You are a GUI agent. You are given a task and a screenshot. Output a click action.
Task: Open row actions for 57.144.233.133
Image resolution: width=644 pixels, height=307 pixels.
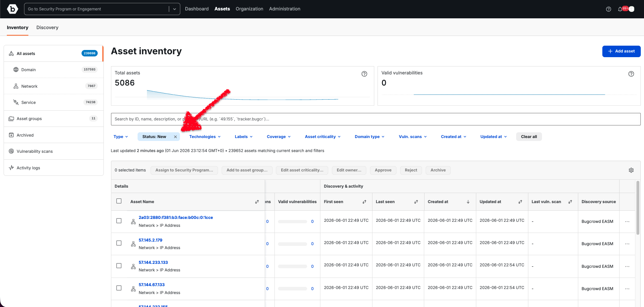627,266
